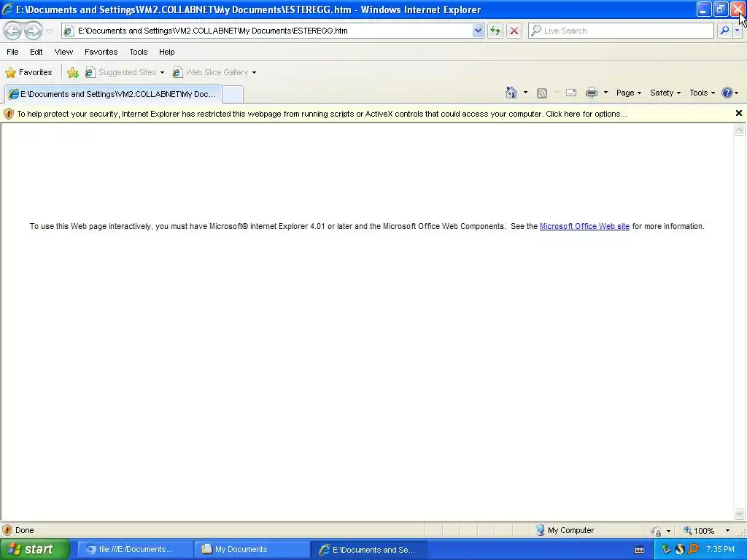Screen dimensions: 747x560
Task: Click the Favorites star button
Action: [29, 72]
